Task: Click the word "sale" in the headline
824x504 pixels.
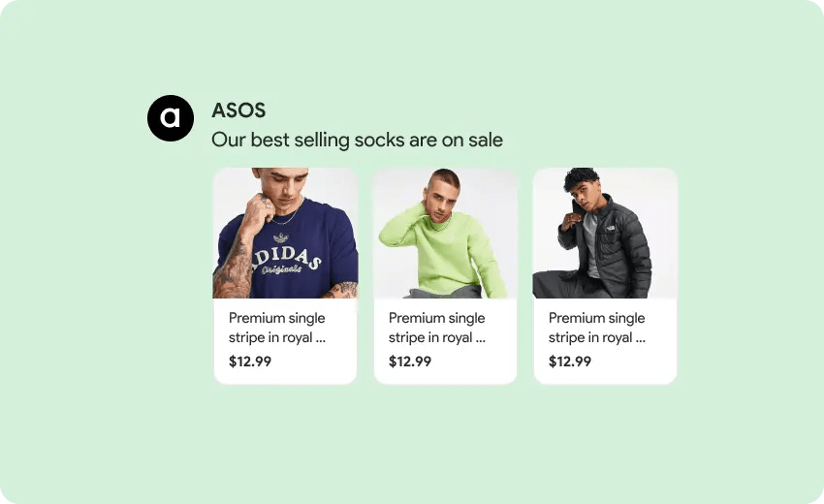Action: point(485,140)
